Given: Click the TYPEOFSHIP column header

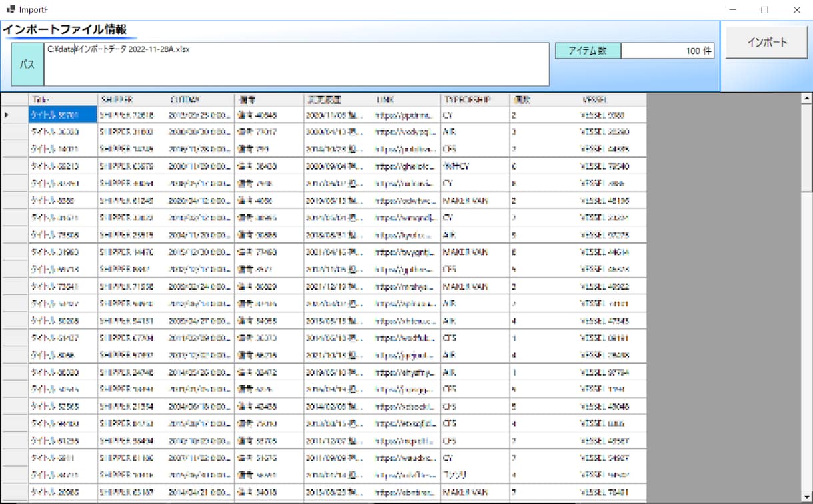Looking at the screenshot, I should (474, 99).
